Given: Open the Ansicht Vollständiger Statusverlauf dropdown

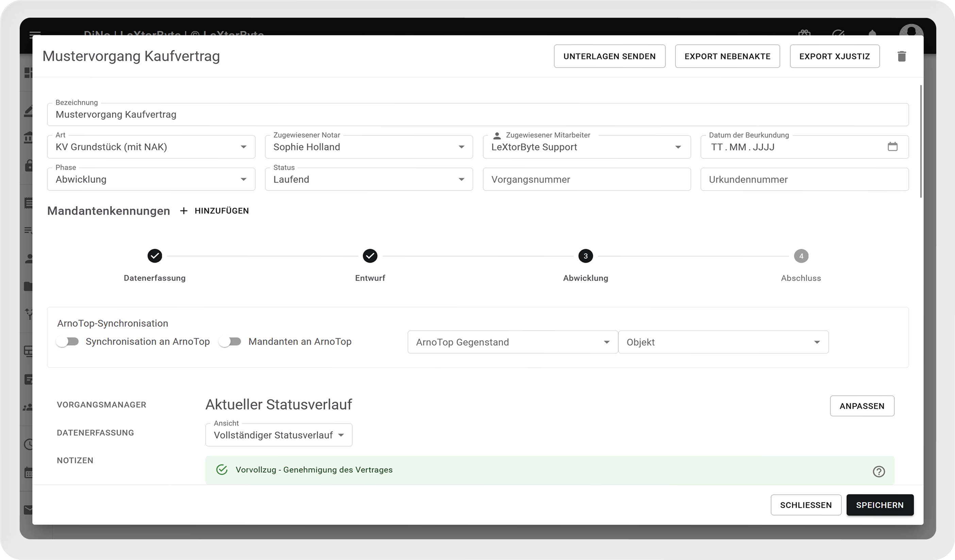Looking at the screenshot, I should pos(279,435).
